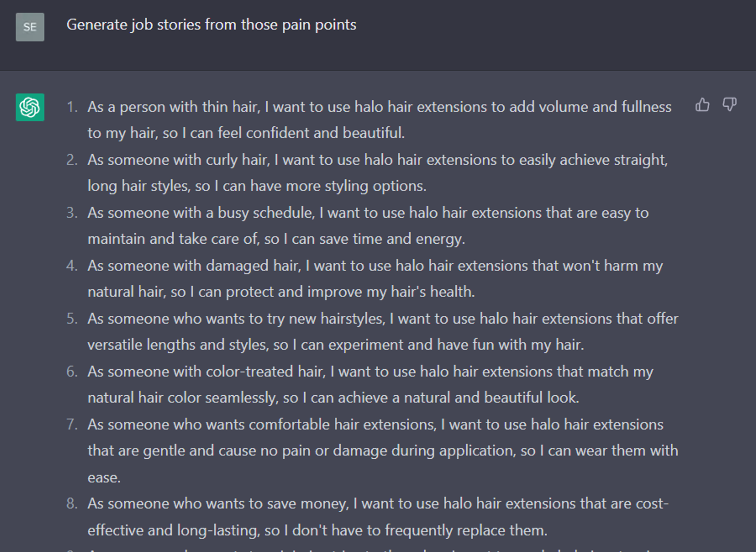Click list number 8 marker

(72, 504)
